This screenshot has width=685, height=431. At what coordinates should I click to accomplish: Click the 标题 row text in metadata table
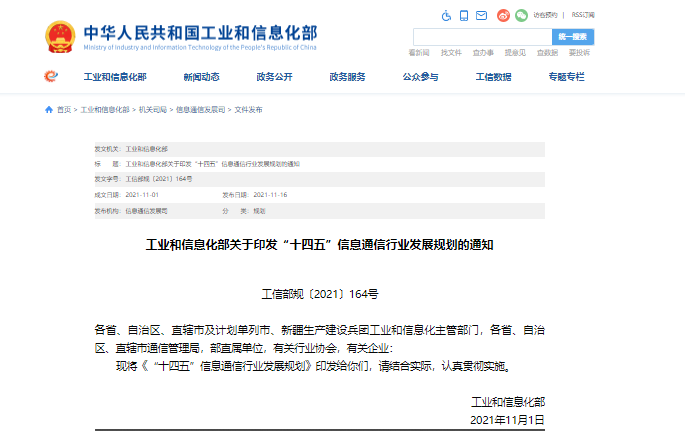(x=213, y=164)
